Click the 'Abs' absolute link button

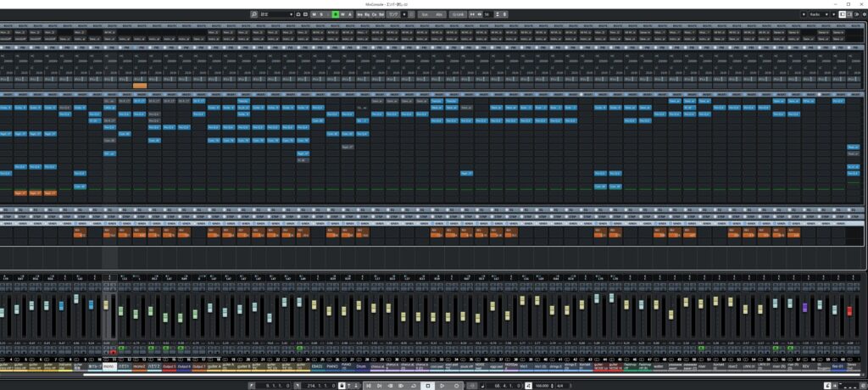point(438,14)
